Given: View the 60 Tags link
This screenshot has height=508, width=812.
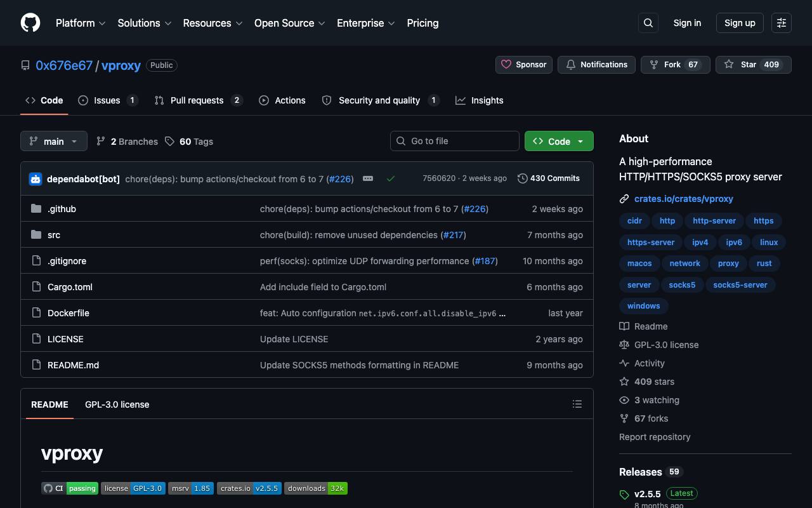Looking at the screenshot, I should 189,142.
